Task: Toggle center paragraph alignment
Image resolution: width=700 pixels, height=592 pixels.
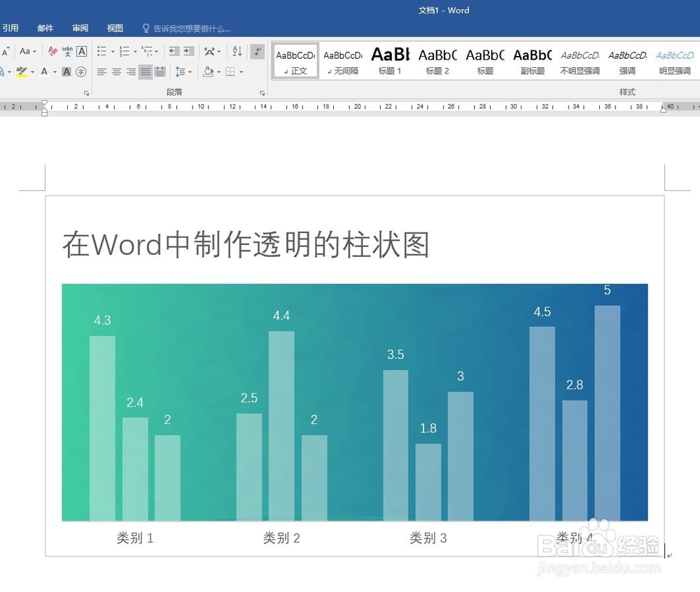Action: click(x=117, y=71)
